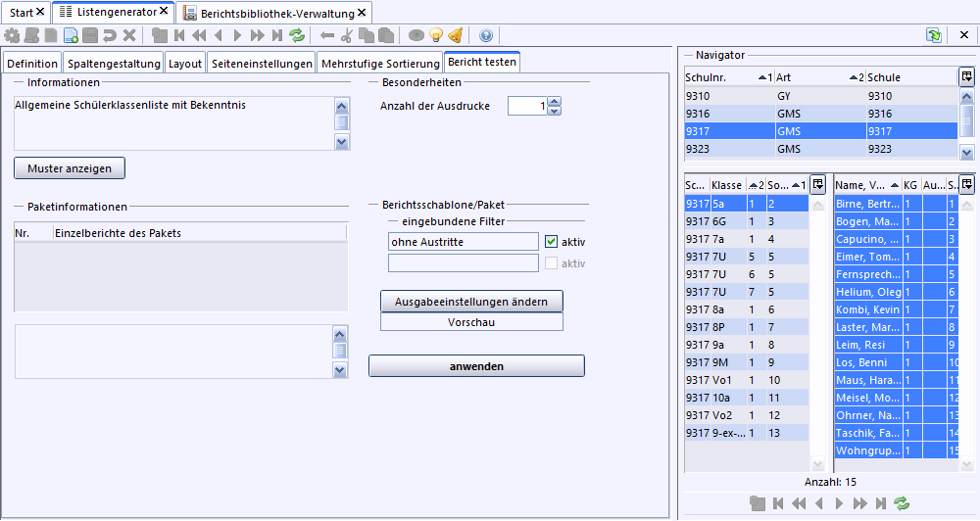Open column chooser icon of school table
Screen dimensions: 980x521
point(967,76)
